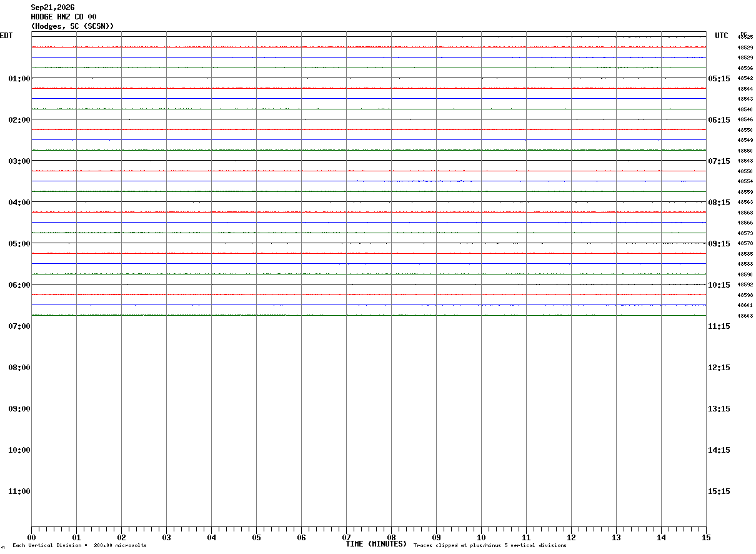Click the 09:15 UTC time label
The width and height of the screenshot is (756, 554).
tap(719, 243)
